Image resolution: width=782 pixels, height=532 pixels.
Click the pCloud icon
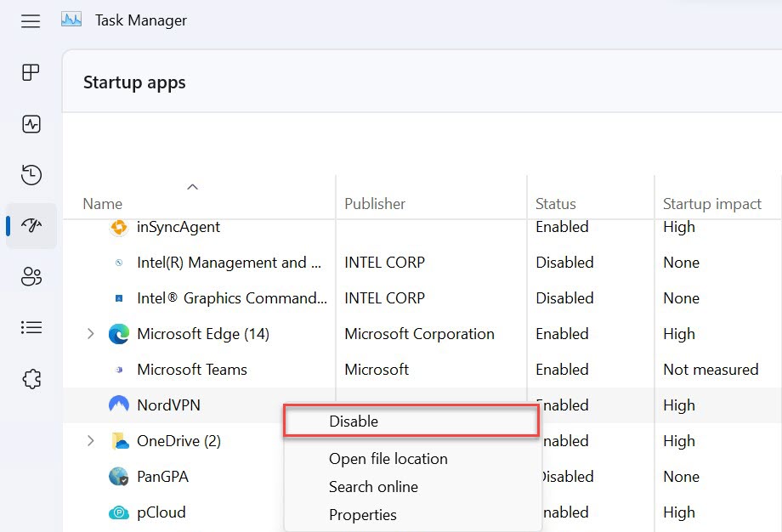(x=119, y=512)
